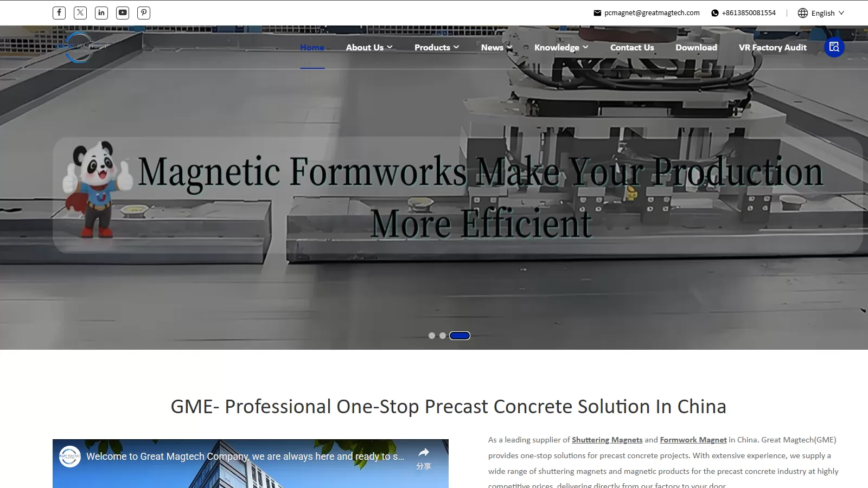The image size is (868, 488).
Task: Expand the About Us dropdown
Action: click(369, 48)
